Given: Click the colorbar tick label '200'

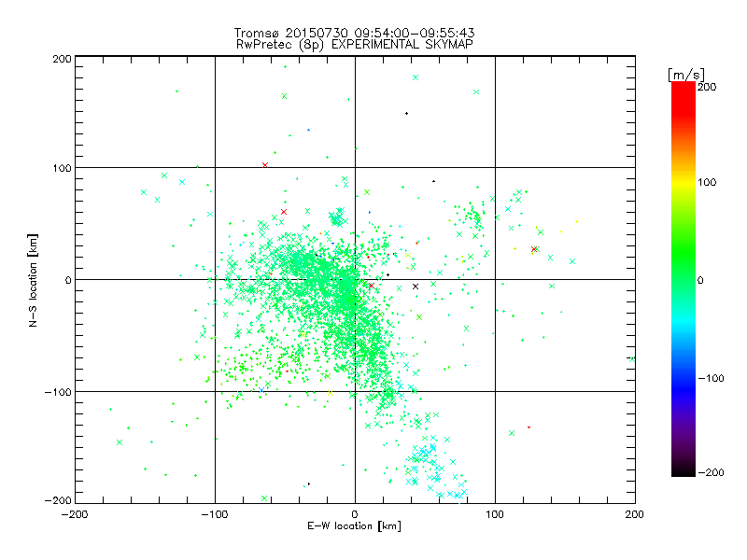Looking at the screenshot, I should 707,87.
